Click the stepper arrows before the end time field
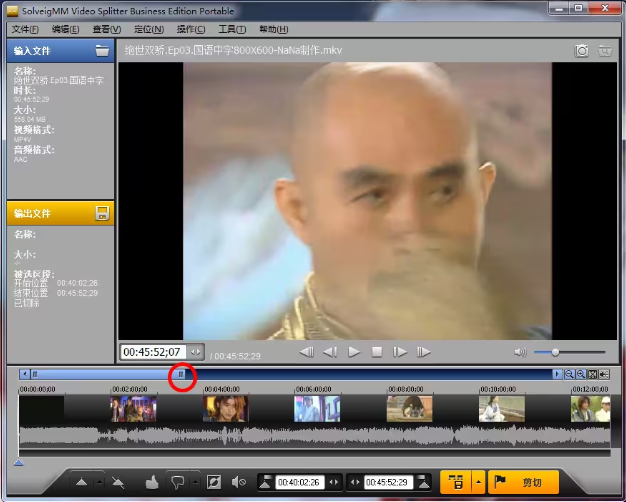Screen dimensions: 626x502 [355, 482]
